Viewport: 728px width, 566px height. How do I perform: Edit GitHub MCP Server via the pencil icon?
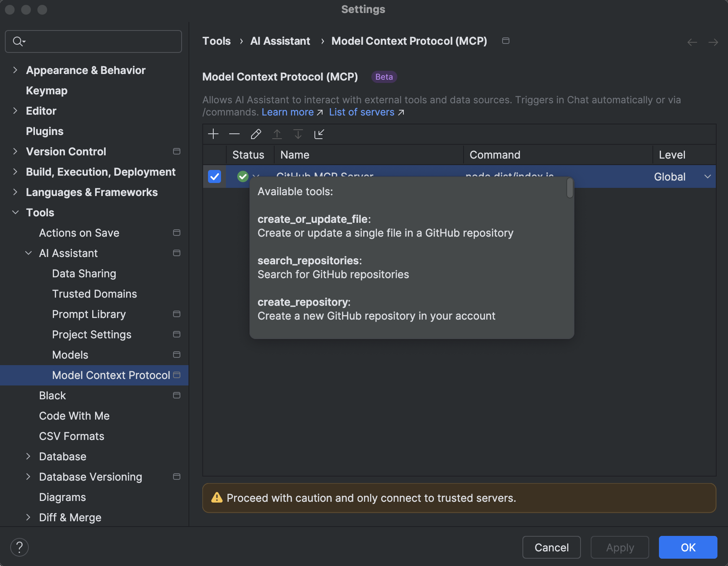[256, 134]
